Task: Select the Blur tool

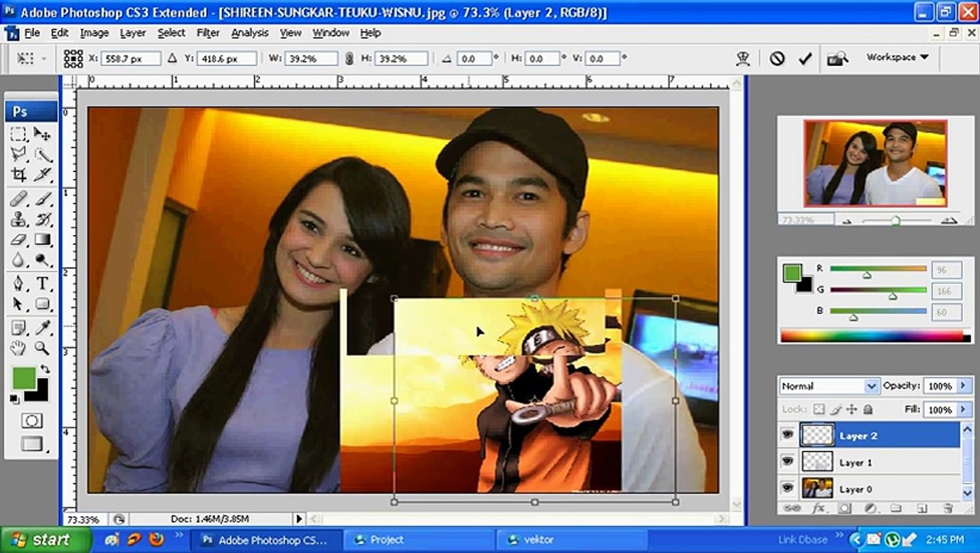Action: pos(19,260)
